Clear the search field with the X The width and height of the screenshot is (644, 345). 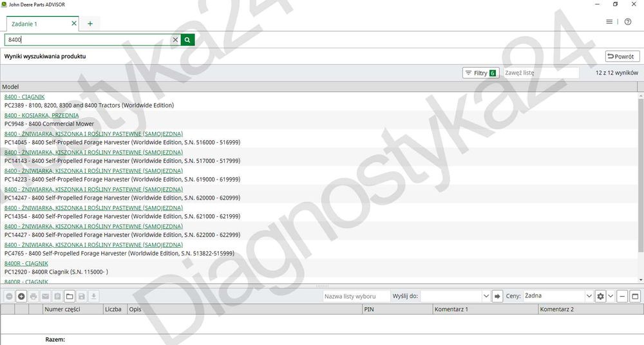click(x=175, y=40)
